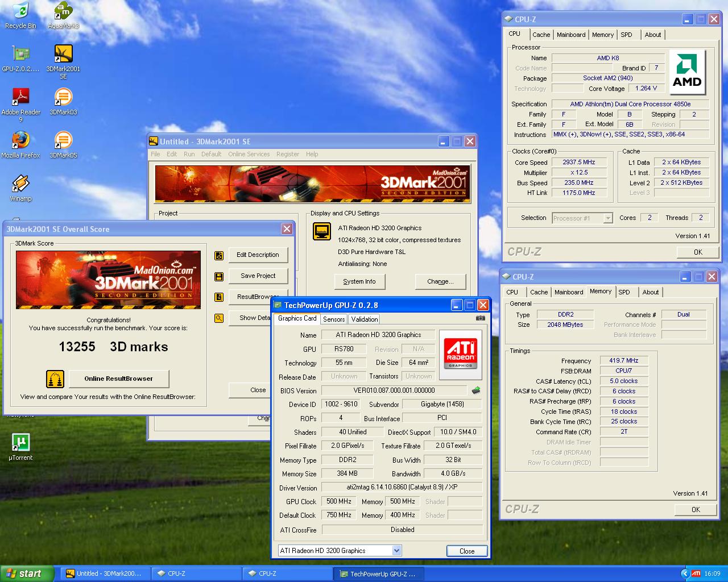
Task: Click the CPU-Z Core Speed value field
Action: (x=578, y=162)
